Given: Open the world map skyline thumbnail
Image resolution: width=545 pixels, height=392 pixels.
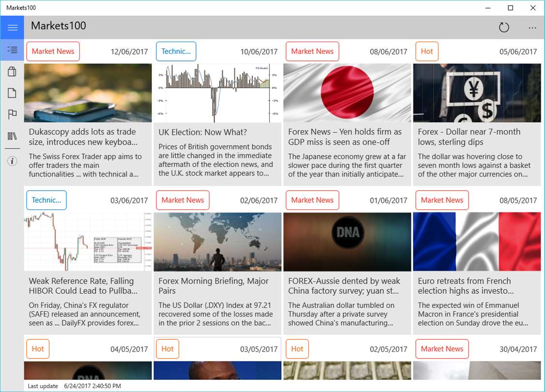Looking at the screenshot, I should pyautogui.click(x=218, y=242).
